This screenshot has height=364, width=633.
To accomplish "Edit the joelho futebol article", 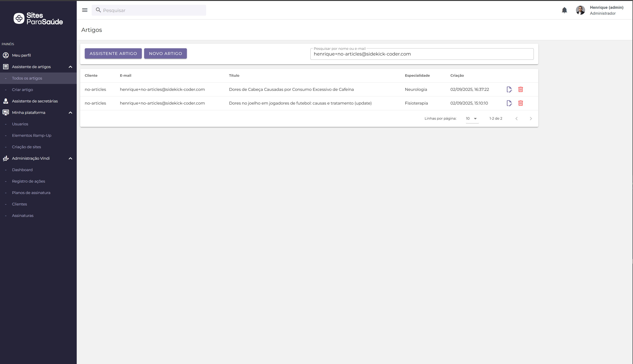I will click(x=509, y=103).
